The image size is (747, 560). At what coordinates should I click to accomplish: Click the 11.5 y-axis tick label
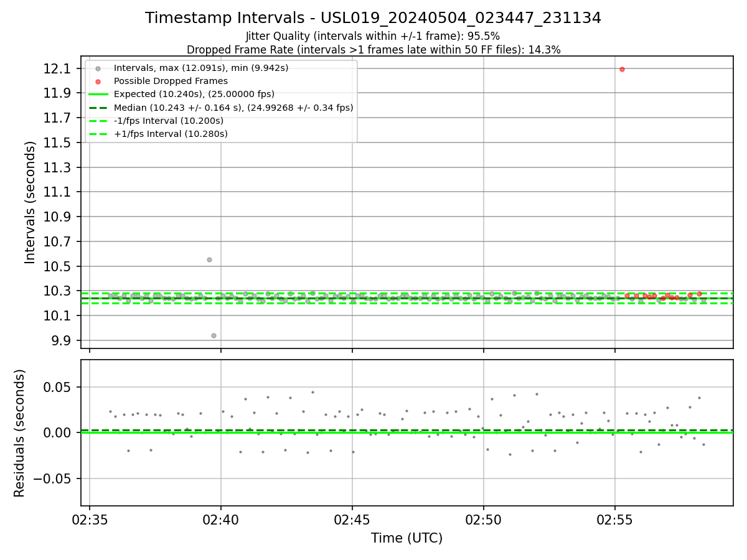click(x=58, y=143)
